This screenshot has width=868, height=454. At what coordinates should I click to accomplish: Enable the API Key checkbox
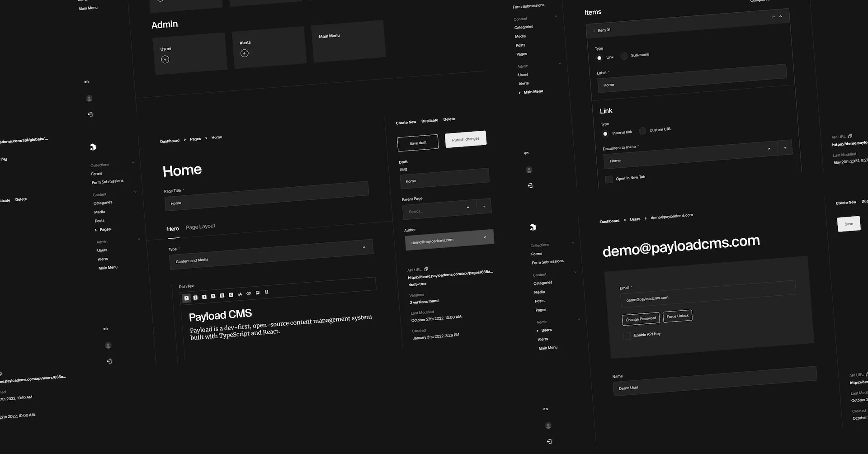[x=627, y=336]
